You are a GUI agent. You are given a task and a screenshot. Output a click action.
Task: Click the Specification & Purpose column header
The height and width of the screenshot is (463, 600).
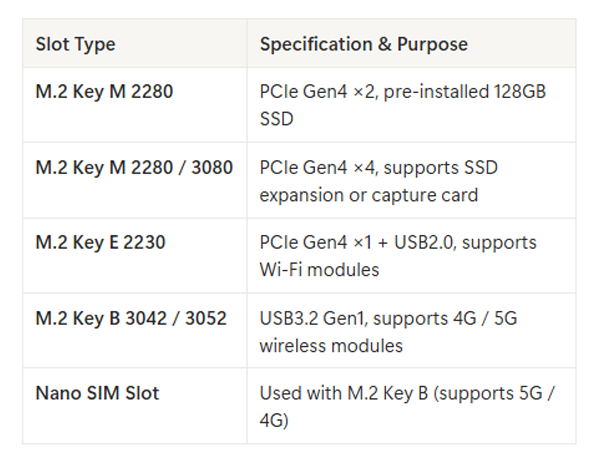[x=363, y=44]
